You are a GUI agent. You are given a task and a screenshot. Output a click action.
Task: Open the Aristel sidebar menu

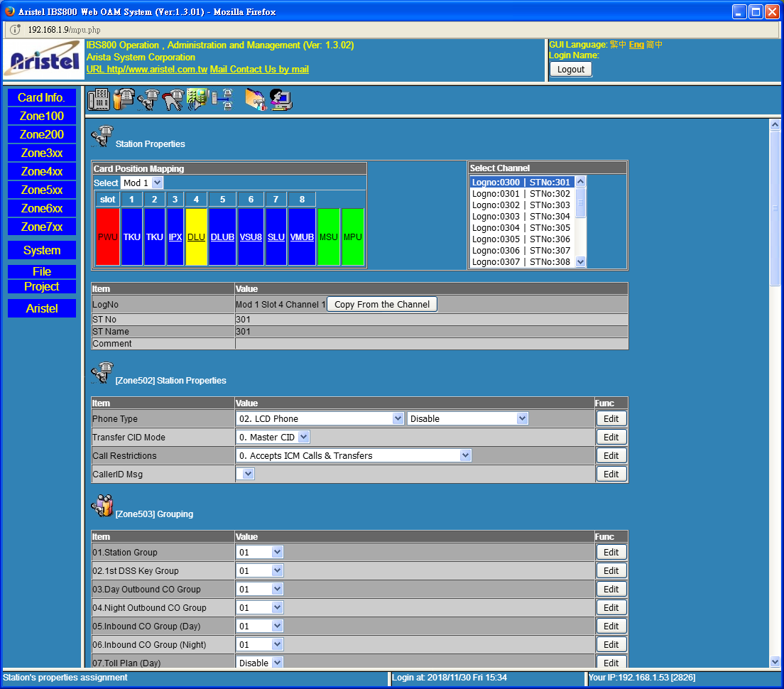pyautogui.click(x=41, y=308)
